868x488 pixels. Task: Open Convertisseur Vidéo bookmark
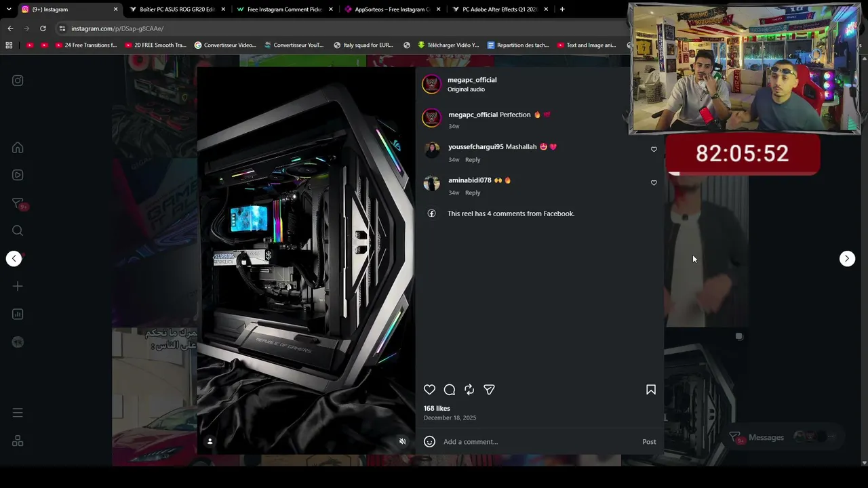coord(225,45)
